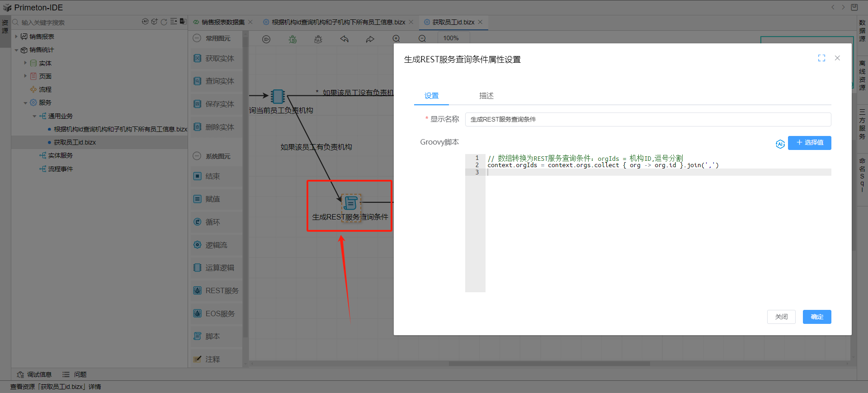Switch to the 描述 tab in the dialog
Screen dimensions: 868x393
486,96
